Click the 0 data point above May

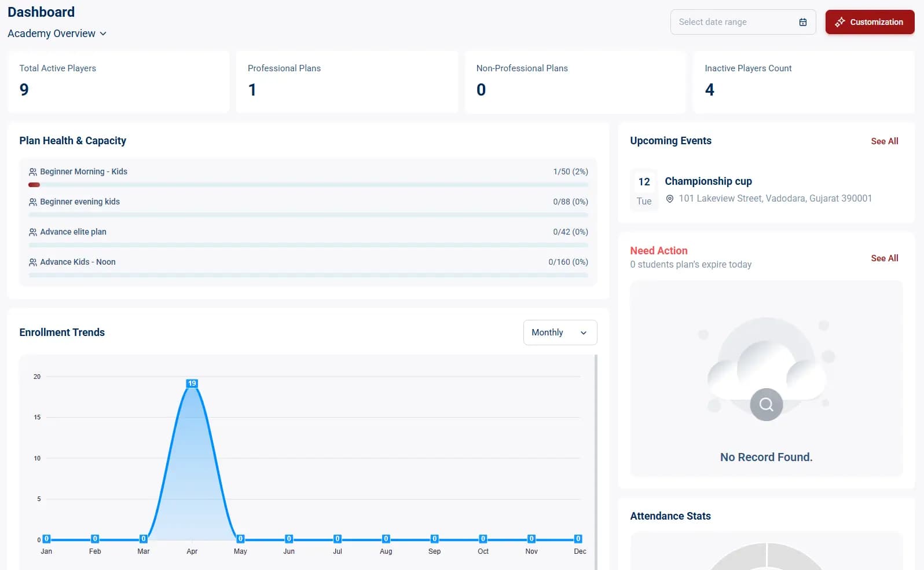click(x=241, y=539)
